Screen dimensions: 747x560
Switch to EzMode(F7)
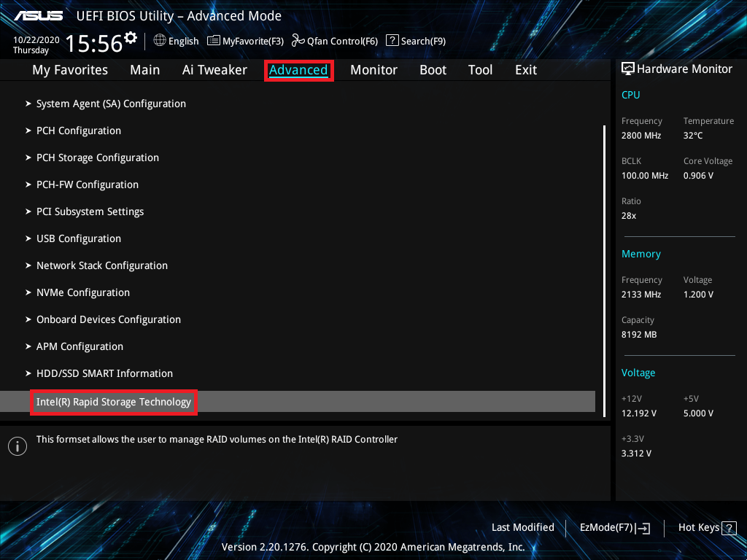(x=614, y=527)
